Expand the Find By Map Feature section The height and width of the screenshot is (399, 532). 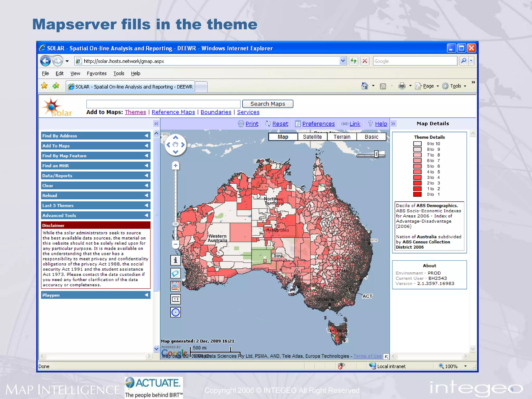tap(96, 156)
